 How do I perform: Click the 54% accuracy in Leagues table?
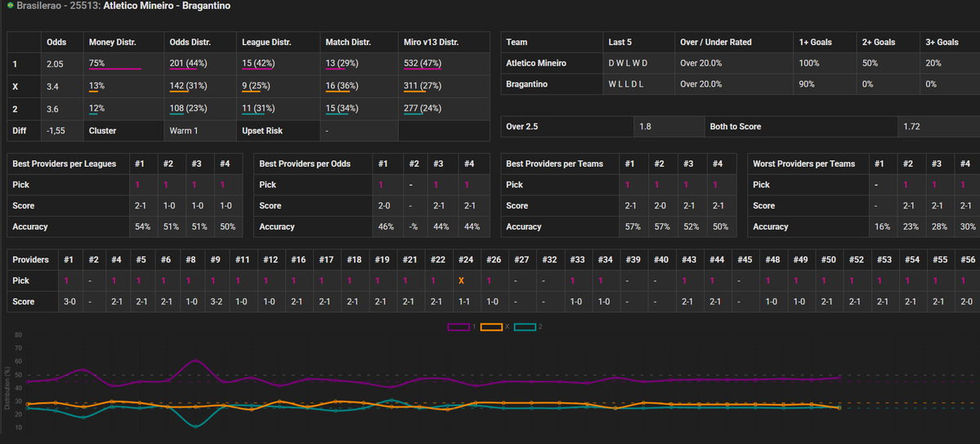pos(143,227)
